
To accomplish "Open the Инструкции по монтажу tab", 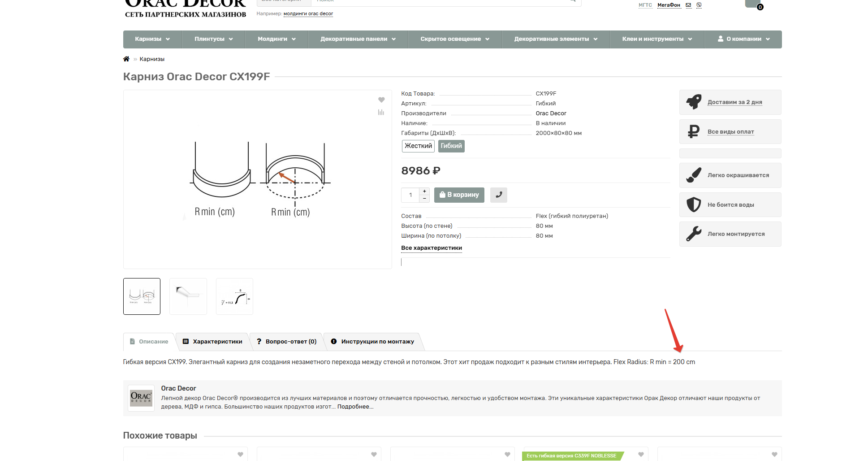I will click(x=373, y=342).
